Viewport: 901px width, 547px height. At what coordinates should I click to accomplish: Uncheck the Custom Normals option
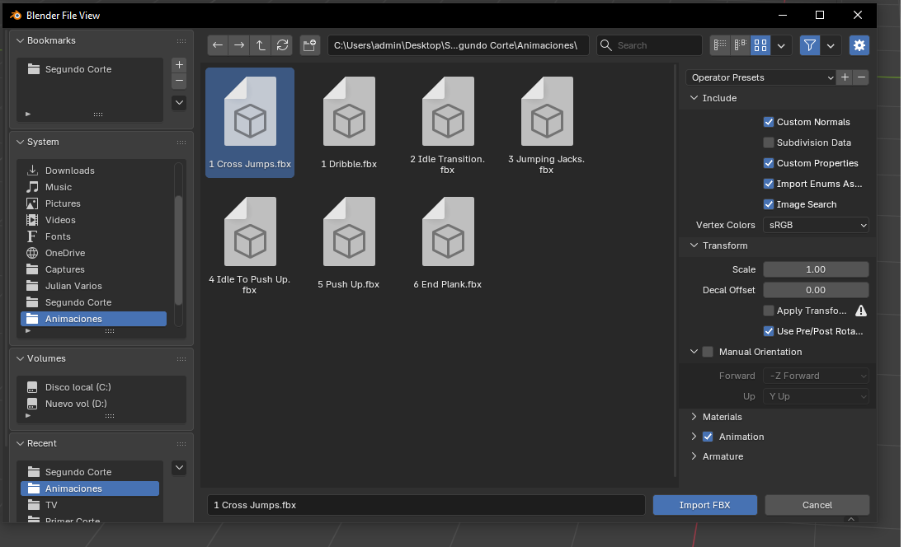pyautogui.click(x=769, y=122)
